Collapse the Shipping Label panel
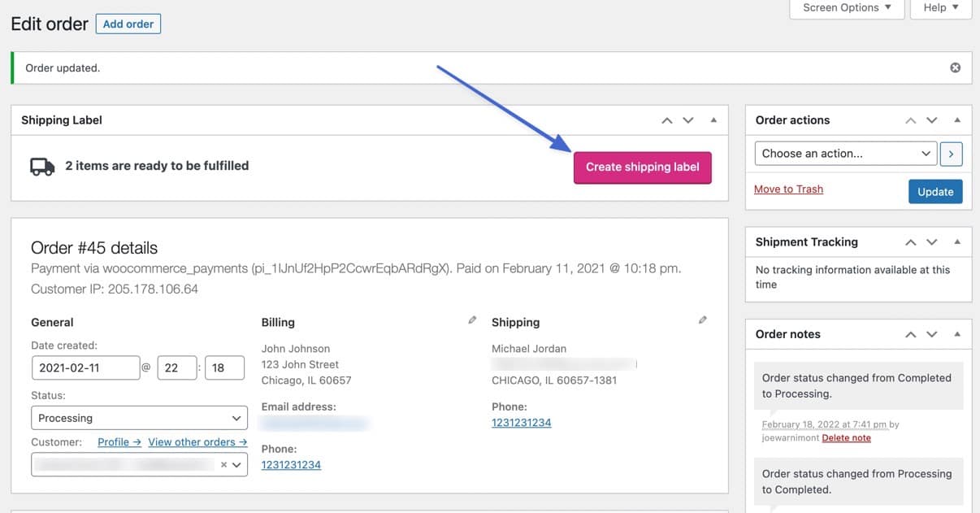This screenshot has width=980, height=513. click(713, 120)
